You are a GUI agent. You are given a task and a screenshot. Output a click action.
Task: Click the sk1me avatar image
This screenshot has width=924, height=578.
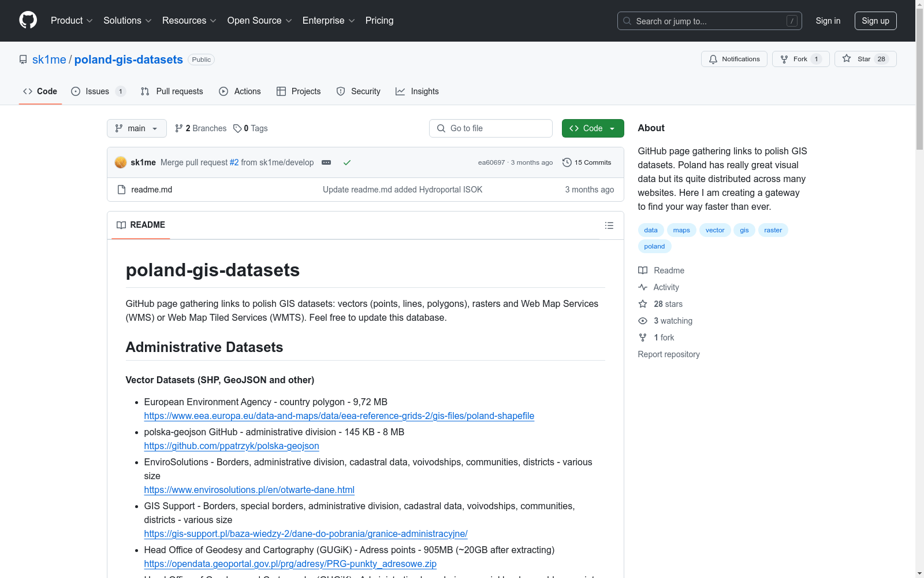coord(121,162)
